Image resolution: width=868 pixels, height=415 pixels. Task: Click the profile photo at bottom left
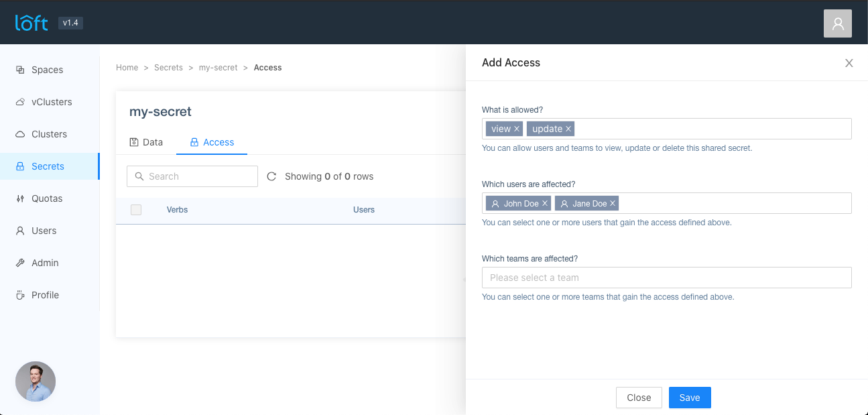36,381
